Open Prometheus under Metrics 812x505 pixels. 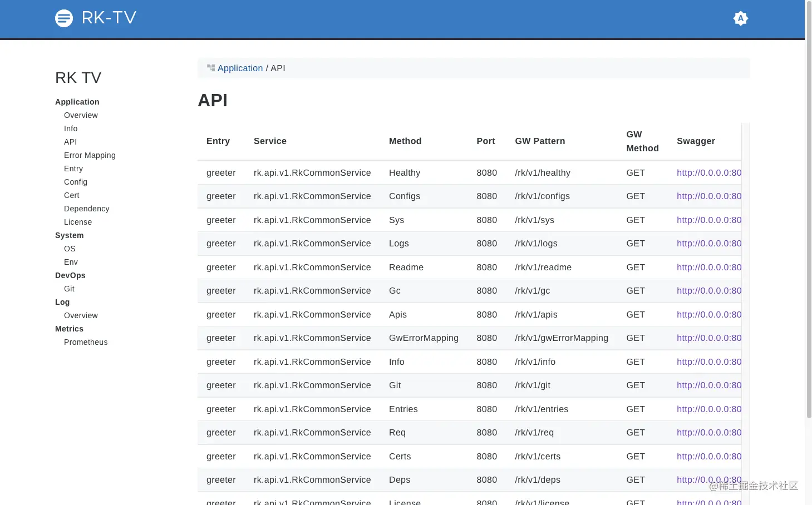click(86, 342)
